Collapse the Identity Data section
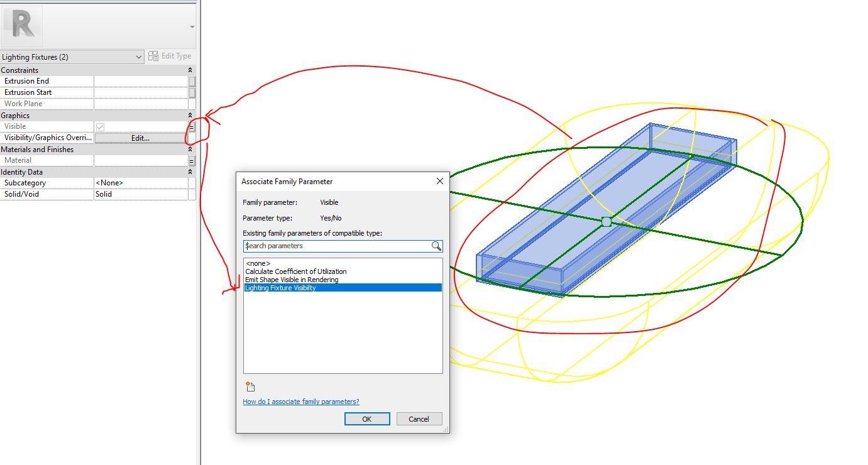Viewport: 868px width, 465px height. tap(190, 172)
